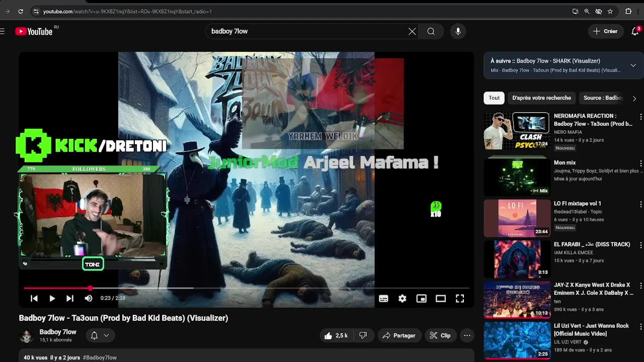The width and height of the screenshot is (644, 362).
Task: Open options for NEROMAFIA REACTION video
Action: (x=640, y=117)
